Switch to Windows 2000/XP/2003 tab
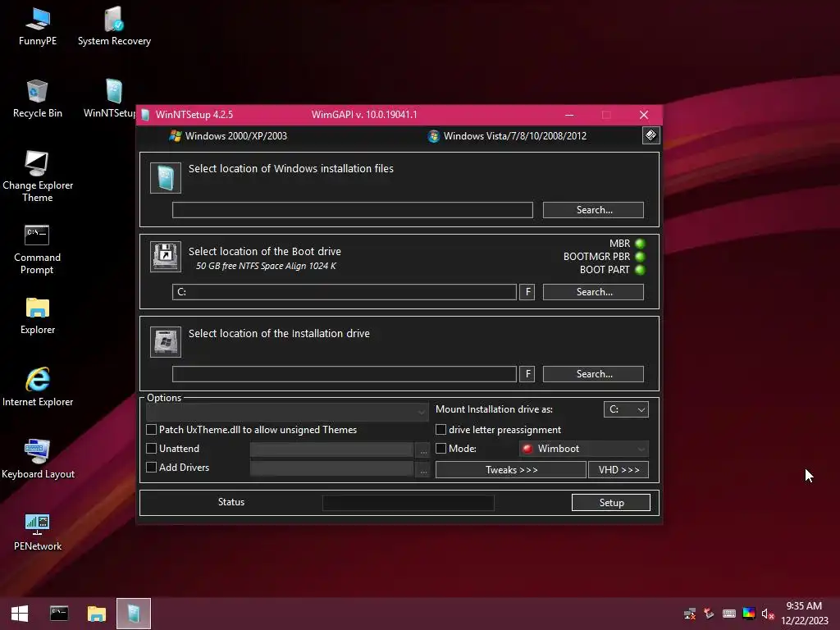This screenshot has height=630, width=840. click(228, 136)
